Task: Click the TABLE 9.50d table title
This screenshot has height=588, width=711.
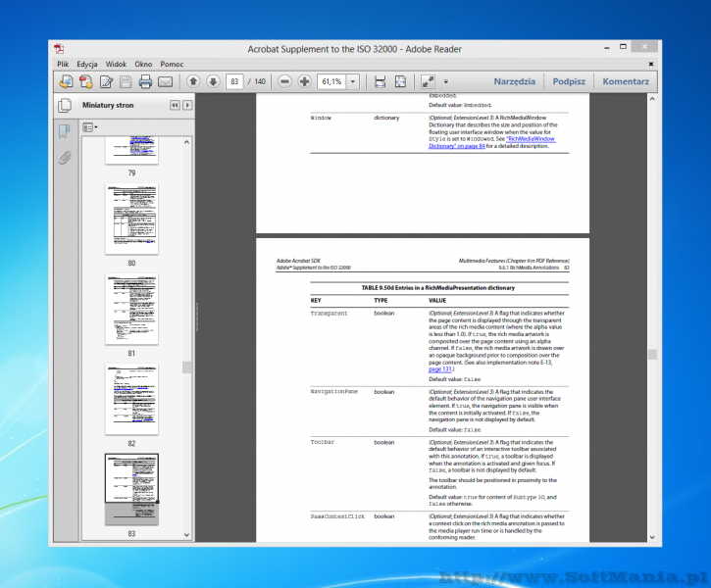Action: click(438, 288)
